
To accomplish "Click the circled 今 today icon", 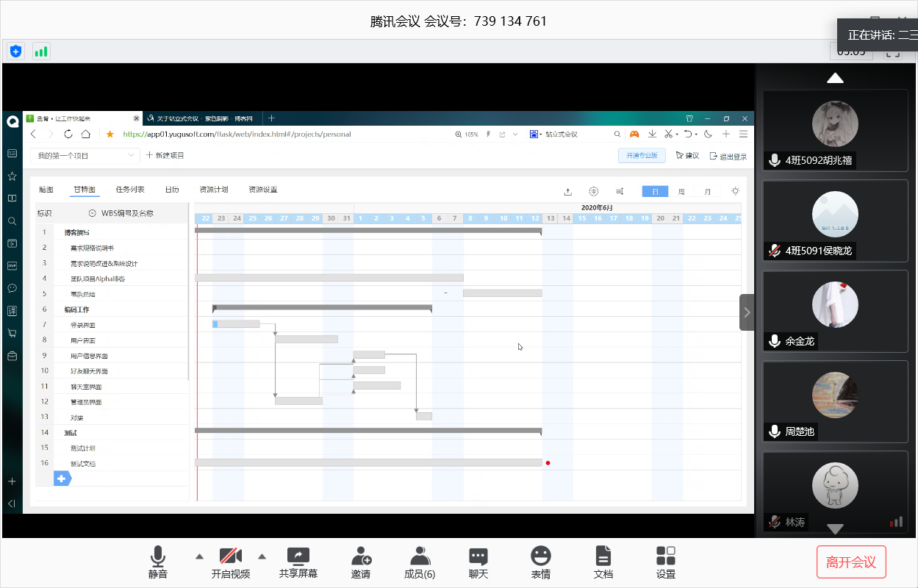I will (594, 191).
